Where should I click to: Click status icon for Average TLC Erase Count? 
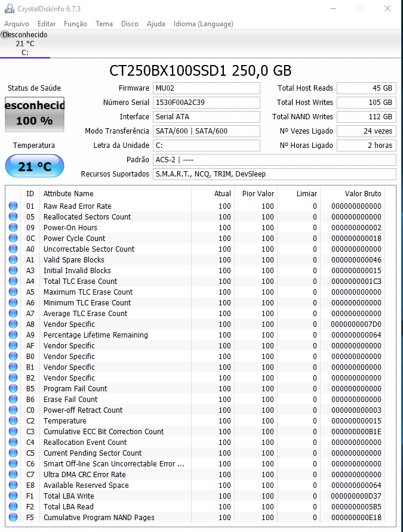[x=13, y=313]
